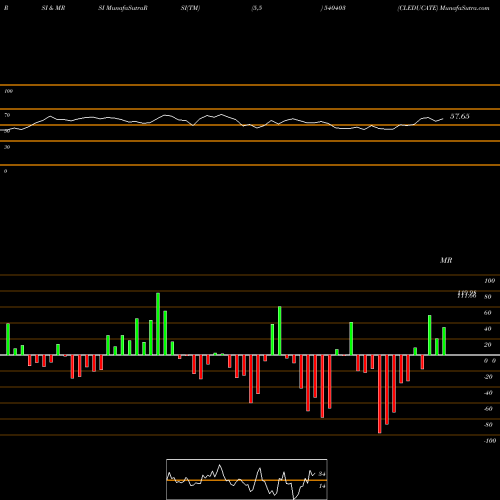Click the (CLEDUCATE) MunafaSutra.com title text
The height and width of the screenshot is (500, 500).
[443, 8]
